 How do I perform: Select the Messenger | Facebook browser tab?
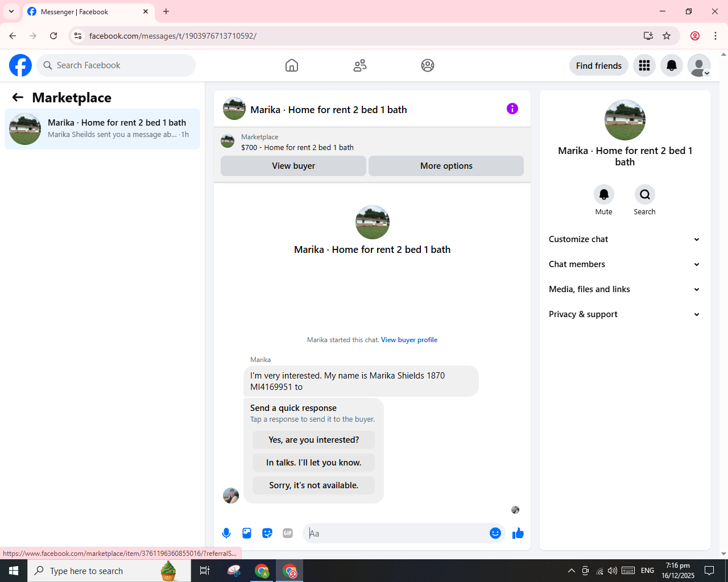[88, 11]
